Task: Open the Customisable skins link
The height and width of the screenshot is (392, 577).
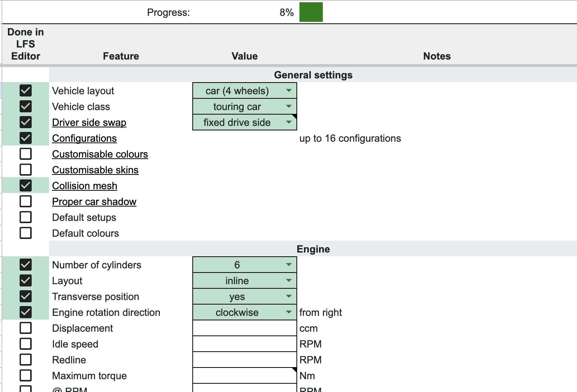Action: tap(95, 170)
